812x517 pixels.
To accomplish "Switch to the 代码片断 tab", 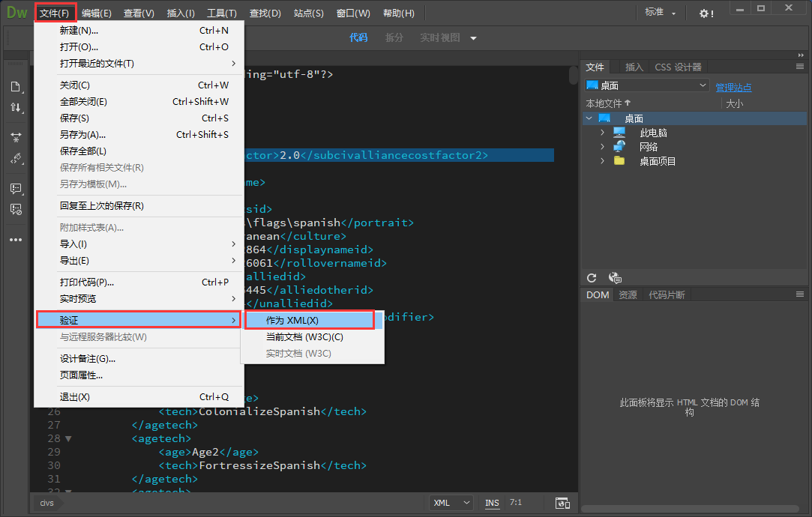I will click(x=667, y=295).
